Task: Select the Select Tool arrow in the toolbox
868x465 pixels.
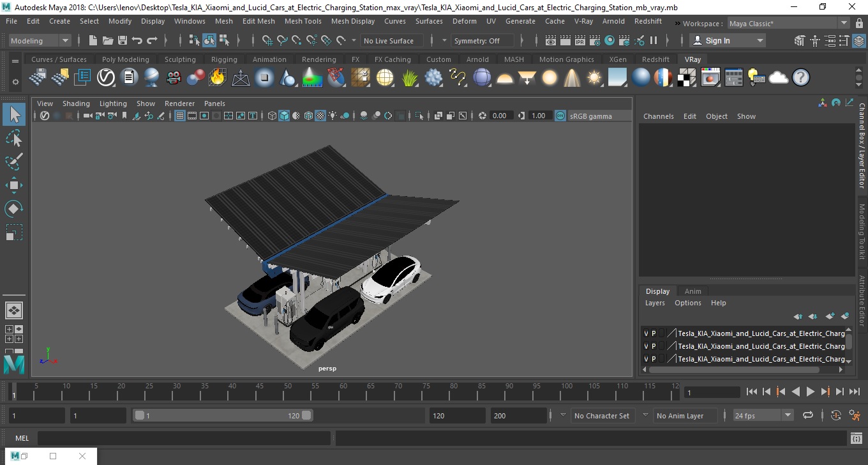Action: (14, 114)
